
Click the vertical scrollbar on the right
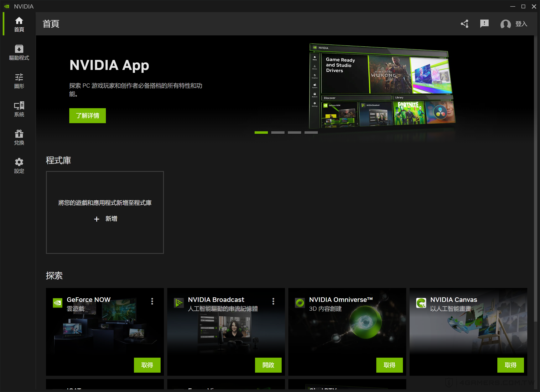click(536, 179)
